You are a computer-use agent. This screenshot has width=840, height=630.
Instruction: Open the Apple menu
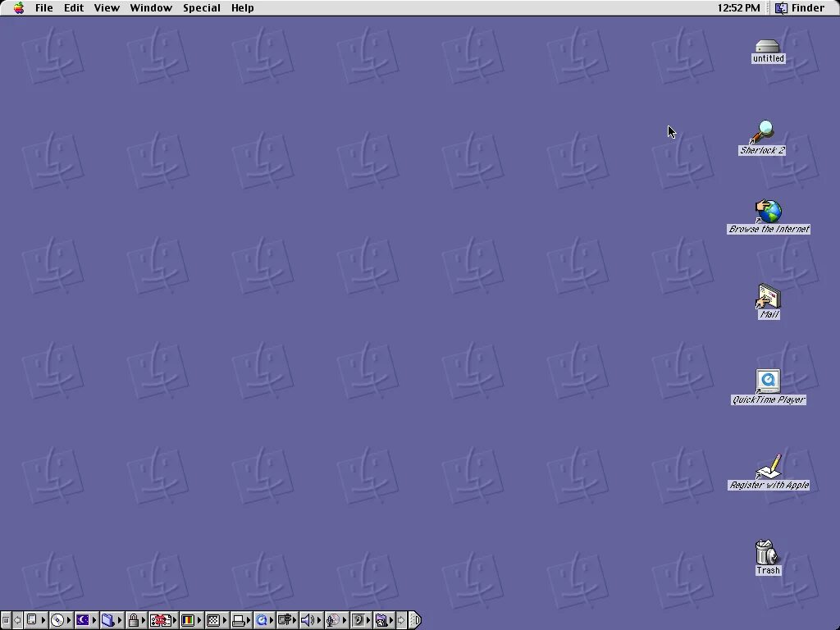(19, 7)
